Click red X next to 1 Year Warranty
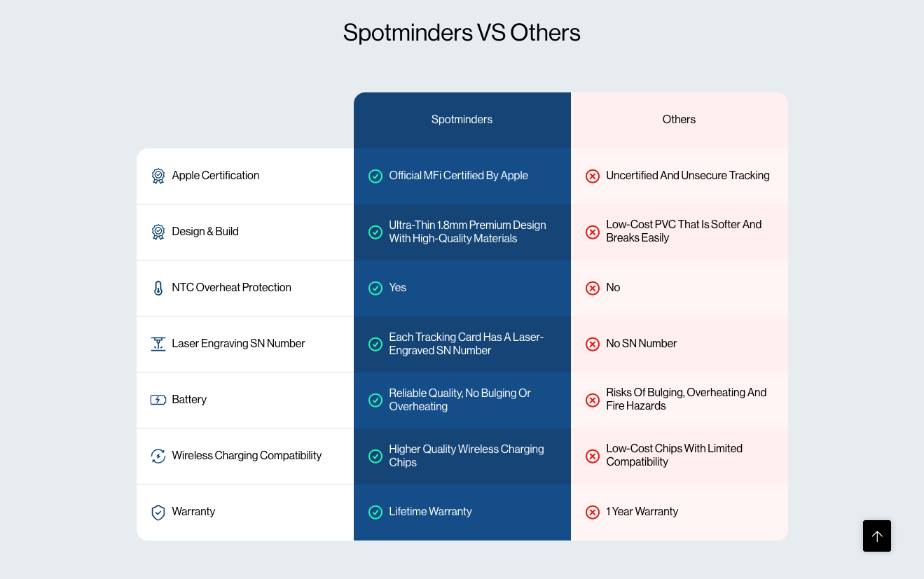Screen dimensions: 924x579 tap(593, 512)
